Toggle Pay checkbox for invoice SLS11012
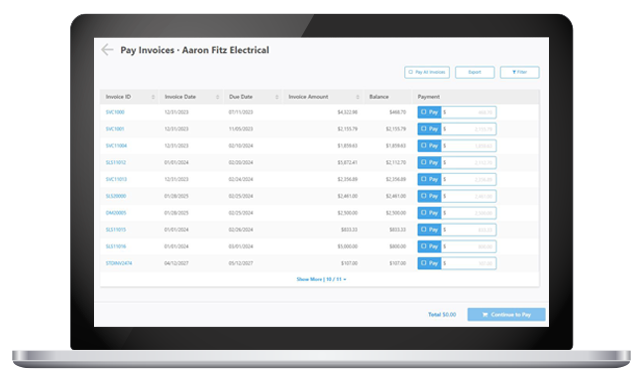 point(429,162)
